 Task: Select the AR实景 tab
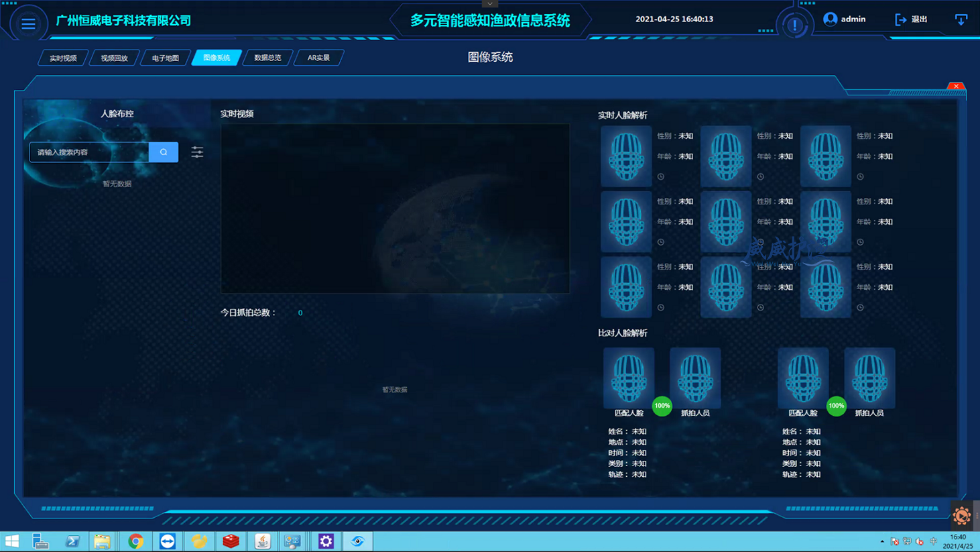(318, 58)
